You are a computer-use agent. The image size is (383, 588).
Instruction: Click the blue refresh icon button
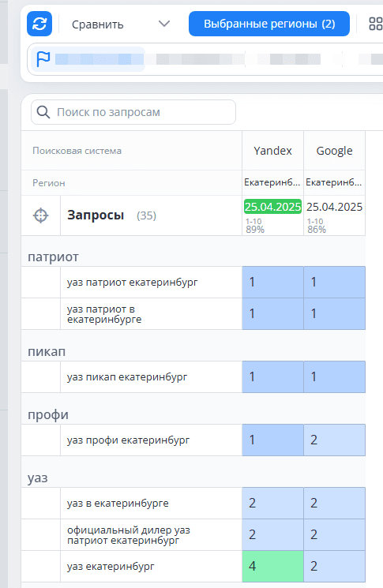pyautogui.click(x=39, y=24)
